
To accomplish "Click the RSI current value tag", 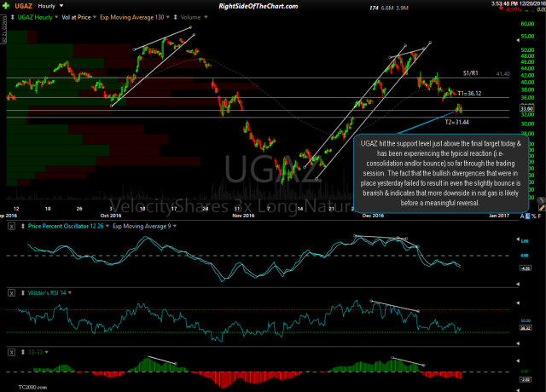I will point(526,327).
